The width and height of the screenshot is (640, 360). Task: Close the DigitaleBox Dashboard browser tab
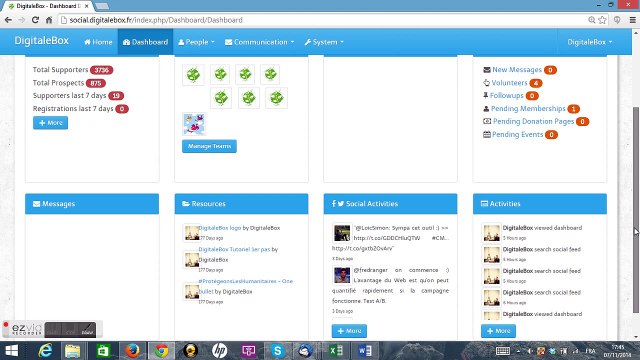[87, 6]
